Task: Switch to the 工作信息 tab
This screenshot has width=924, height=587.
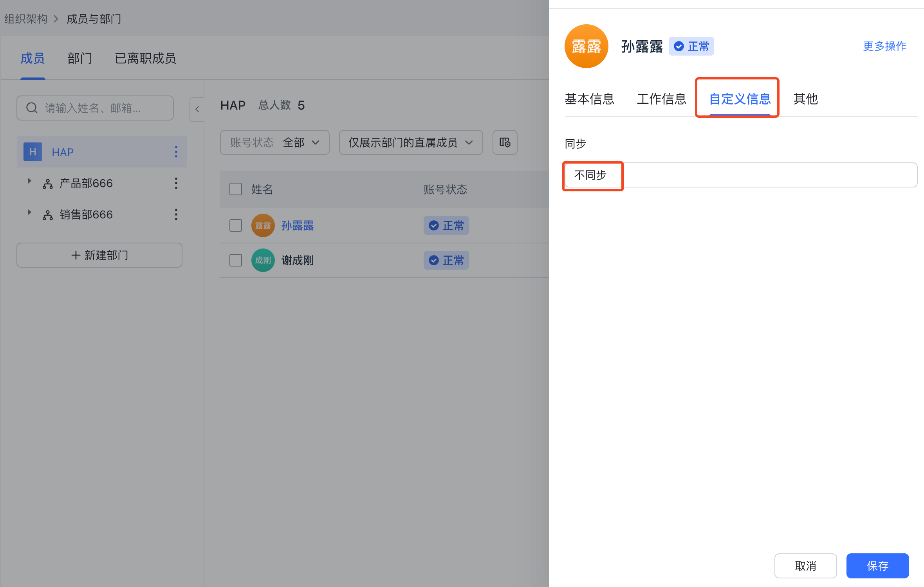Action: [x=661, y=99]
